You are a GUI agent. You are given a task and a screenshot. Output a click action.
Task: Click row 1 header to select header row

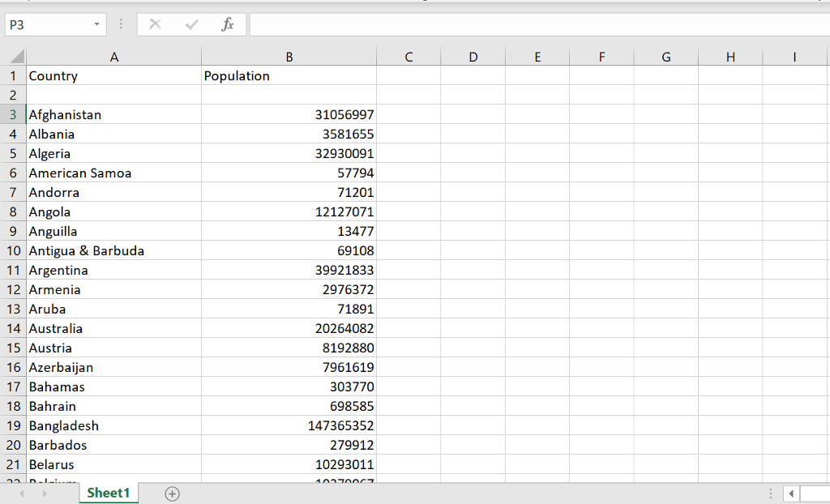[13, 75]
